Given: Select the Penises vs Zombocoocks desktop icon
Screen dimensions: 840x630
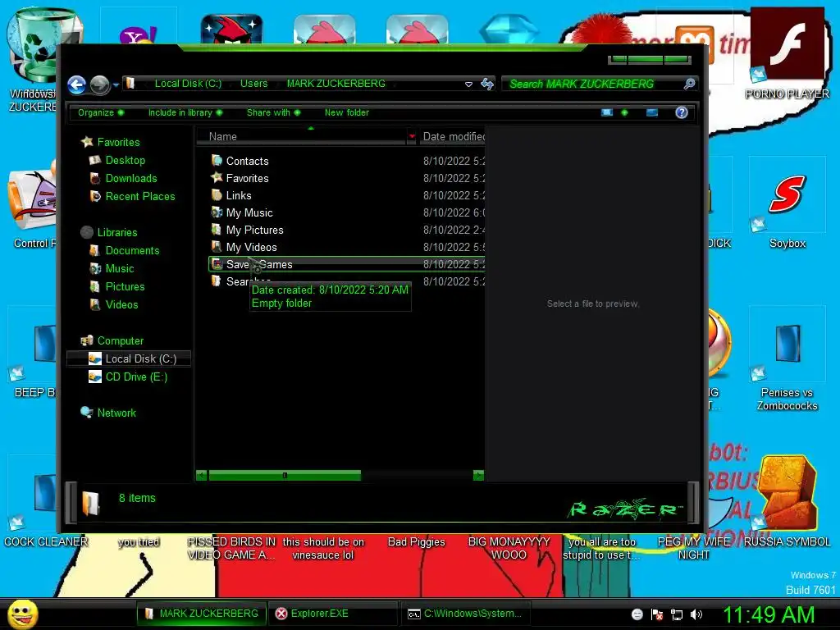Looking at the screenshot, I should click(787, 359).
